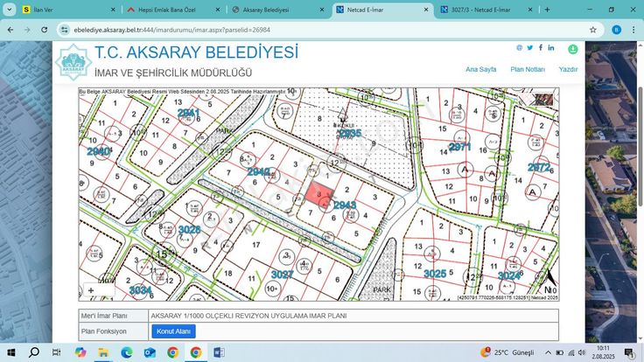Viewport: 644px width, 362px height.
Task: Open the LinkedIn social icon
Action: (x=550, y=48)
